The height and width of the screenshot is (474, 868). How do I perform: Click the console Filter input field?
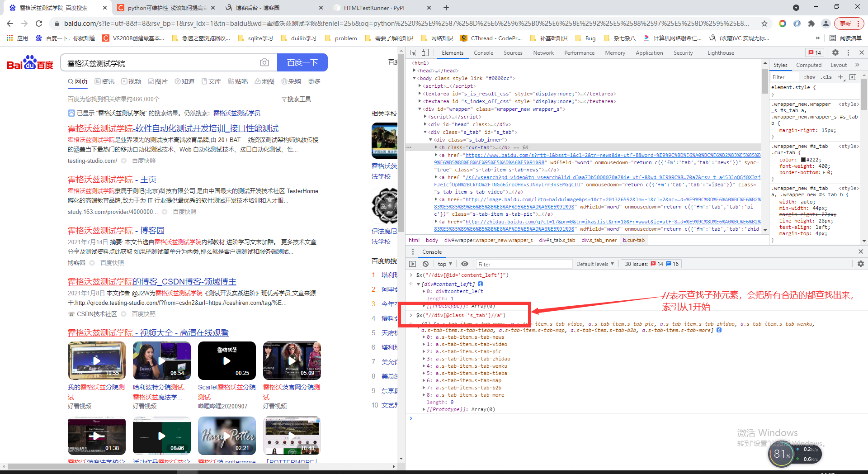click(524, 264)
